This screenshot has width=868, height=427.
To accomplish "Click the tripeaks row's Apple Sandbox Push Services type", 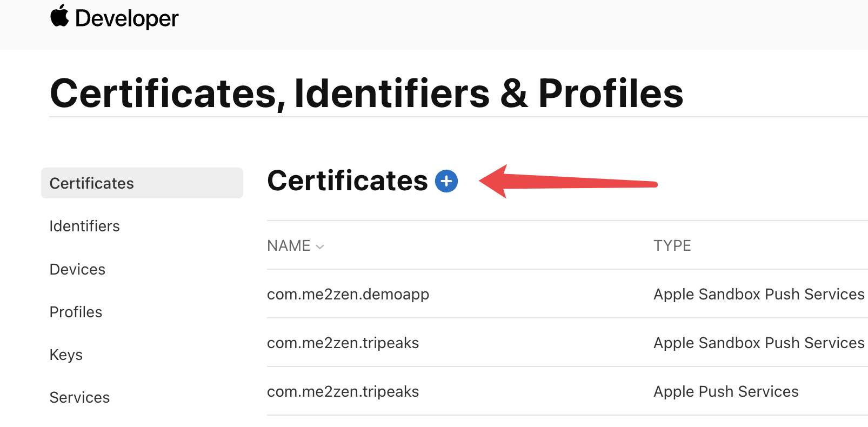I will click(x=759, y=343).
